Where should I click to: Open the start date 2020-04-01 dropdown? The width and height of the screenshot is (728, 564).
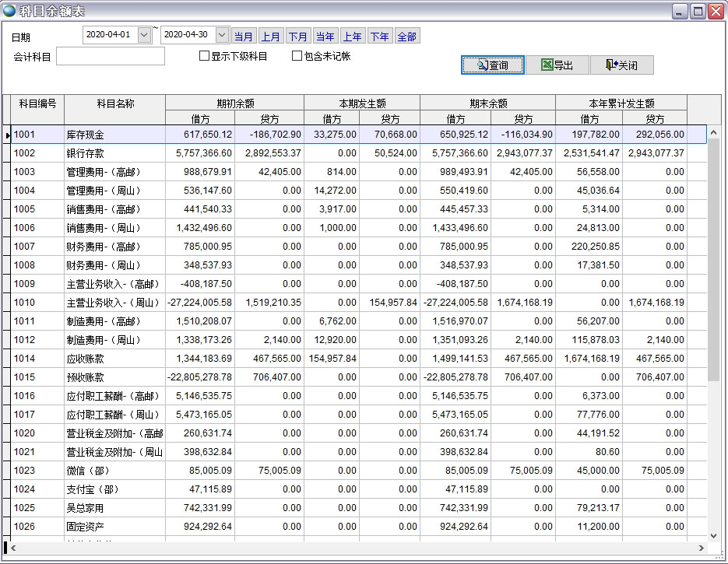144,34
